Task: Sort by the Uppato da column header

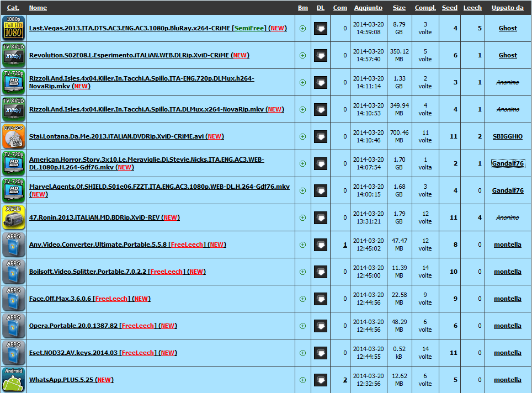Action: (x=508, y=8)
